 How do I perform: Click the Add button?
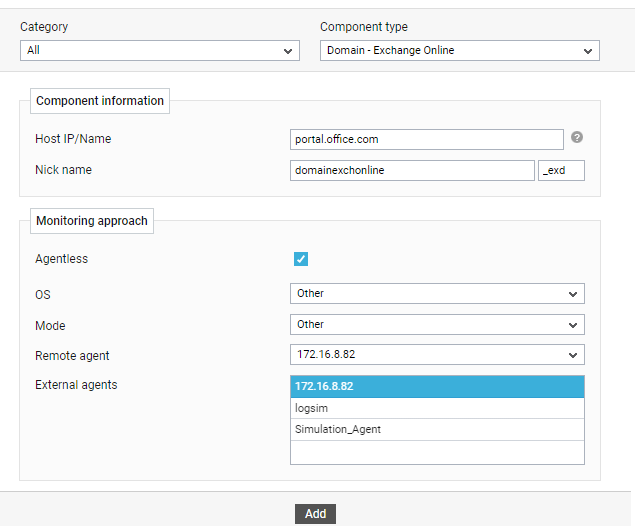pyautogui.click(x=315, y=514)
